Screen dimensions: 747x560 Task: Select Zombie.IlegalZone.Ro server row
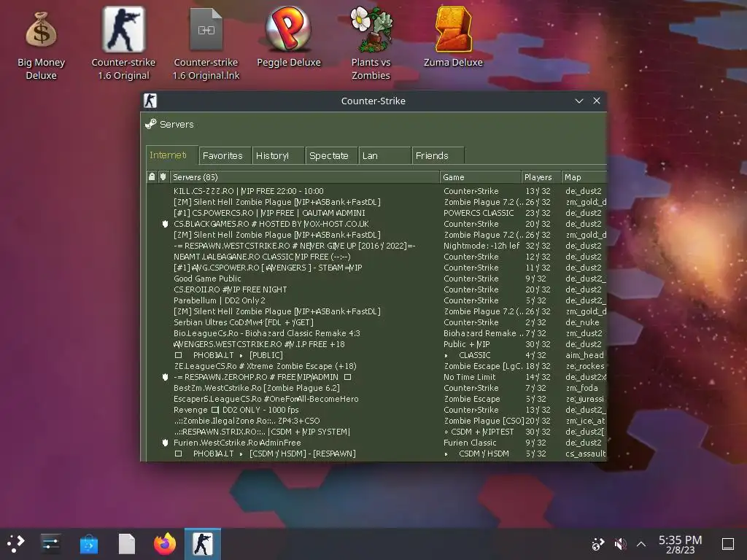coord(376,421)
